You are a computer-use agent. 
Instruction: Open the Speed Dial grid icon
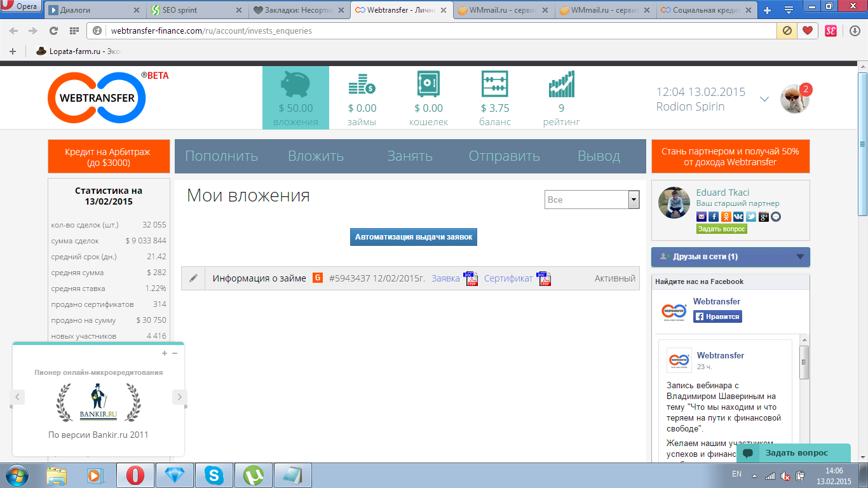(74, 30)
